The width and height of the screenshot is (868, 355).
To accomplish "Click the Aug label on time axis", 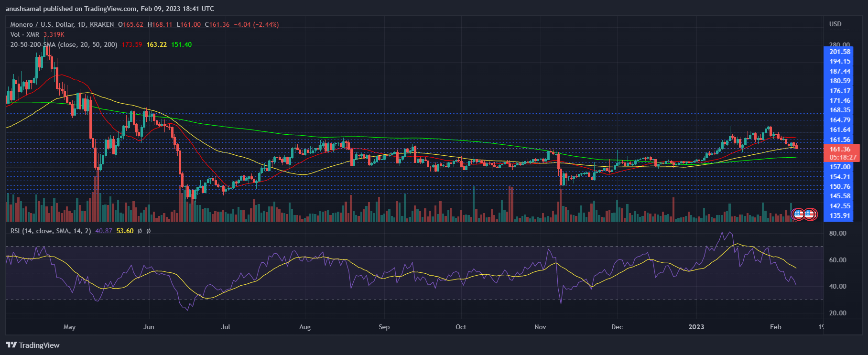I will click(304, 327).
